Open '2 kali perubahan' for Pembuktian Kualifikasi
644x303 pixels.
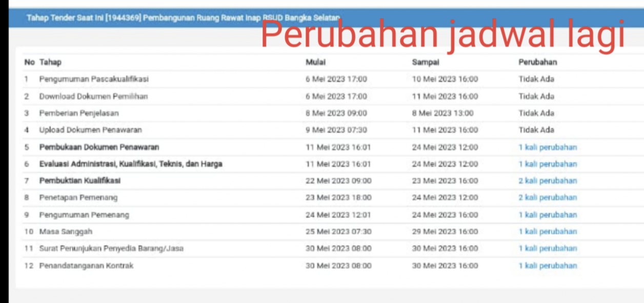tap(548, 181)
